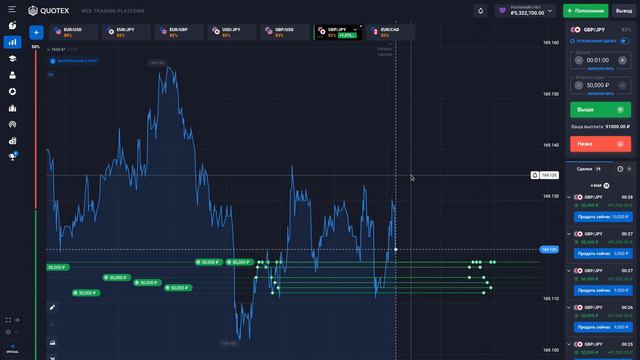Collapse the GBP/JPY trade at 00:26

click(x=569, y=307)
